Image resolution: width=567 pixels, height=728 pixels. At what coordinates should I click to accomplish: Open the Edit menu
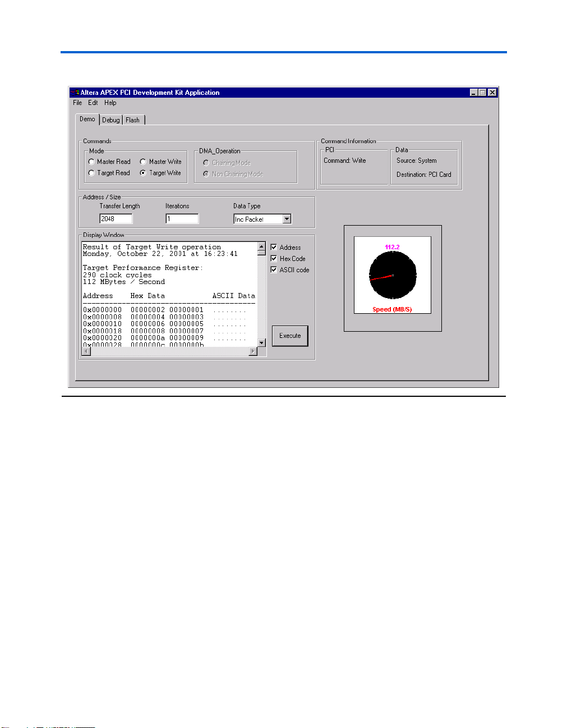[x=93, y=103]
